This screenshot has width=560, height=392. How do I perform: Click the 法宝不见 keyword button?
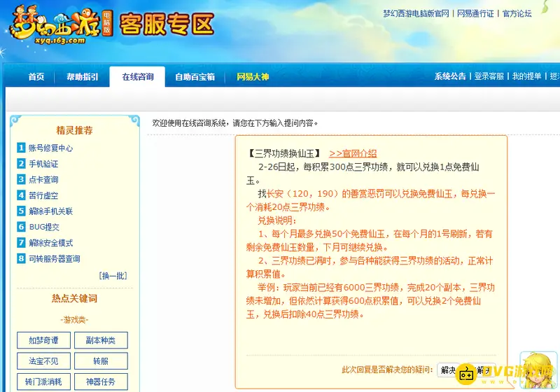coord(43,361)
